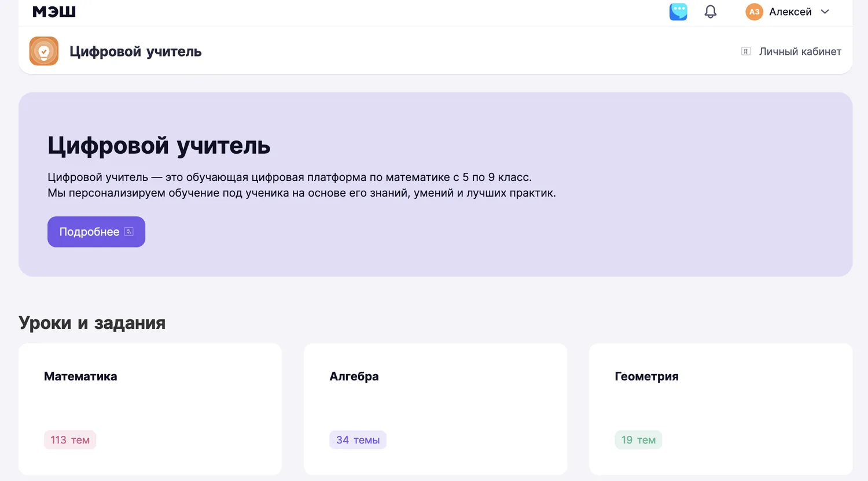
Task: Click the large Цифровой учитель banner heading
Action: click(159, 145)
